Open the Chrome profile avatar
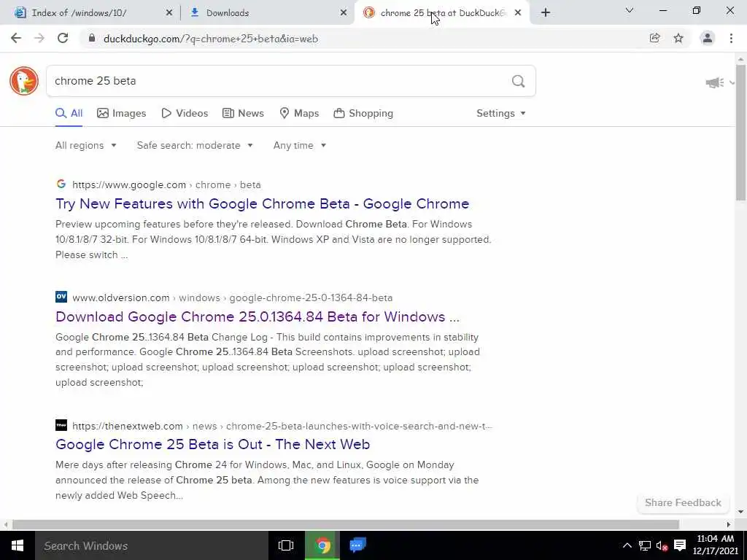 (708, 38)
